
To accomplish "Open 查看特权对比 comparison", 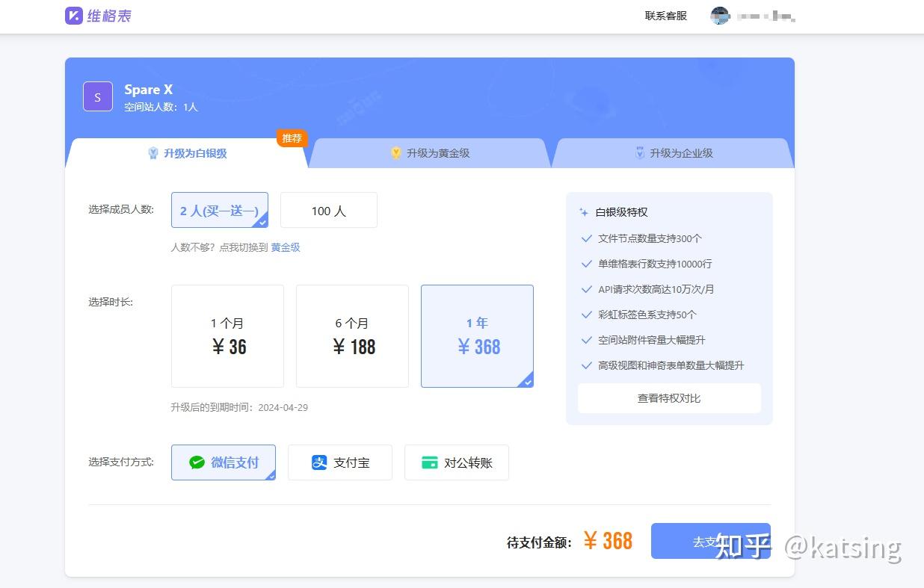I will (x=669, y=398).
